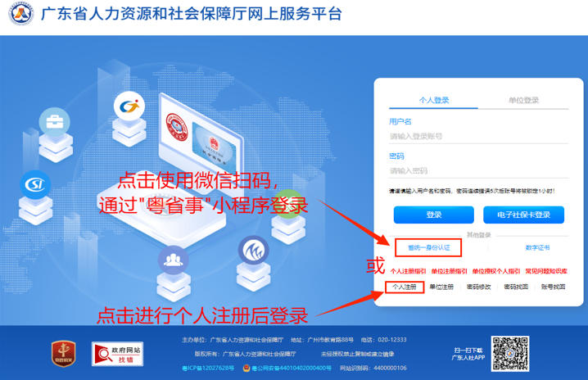Focus the 用户名 account input field
The height and width of the screenshot is (380, 588).
click(x=478, y=136)
